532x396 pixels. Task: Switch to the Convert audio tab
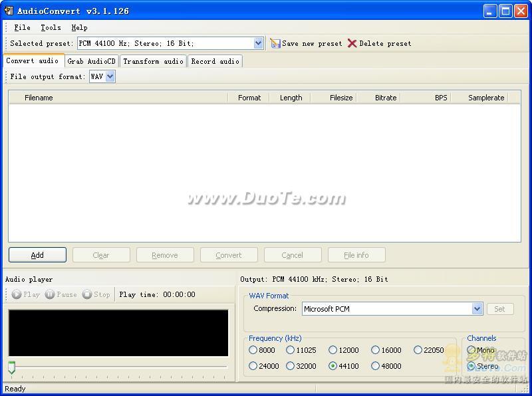tap(33, 60)
